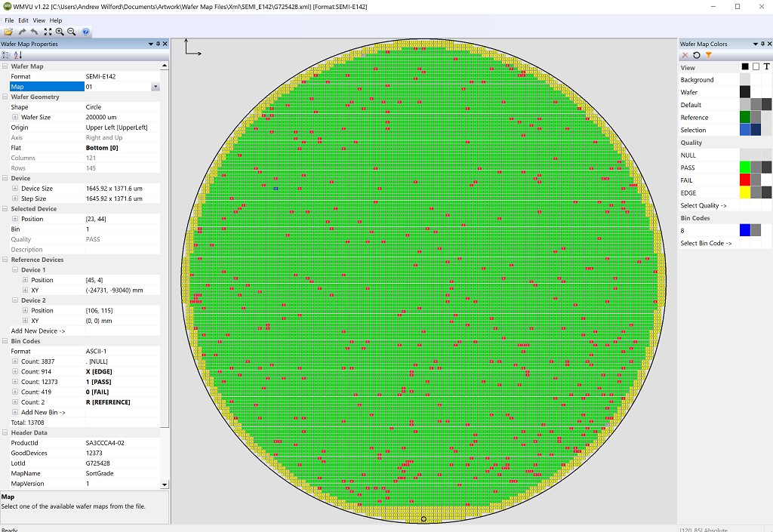Image resolution: width=773 pixels, height=532 pixels.
Task: Sort properties alphabetically with A-Z icon
Action: pos(18,55)
